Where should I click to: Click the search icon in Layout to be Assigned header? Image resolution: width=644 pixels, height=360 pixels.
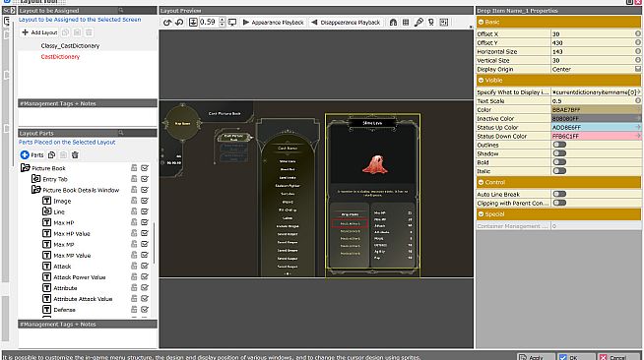[121, 10]
